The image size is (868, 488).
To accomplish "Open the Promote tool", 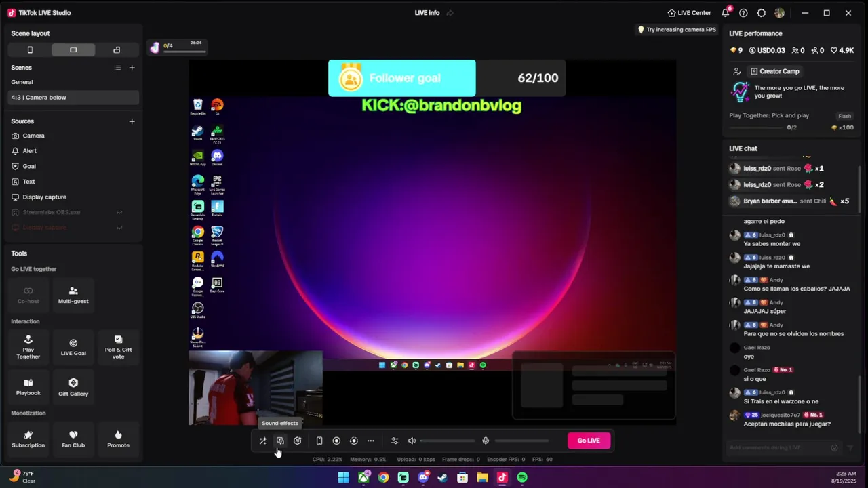I will coord(118,439).
